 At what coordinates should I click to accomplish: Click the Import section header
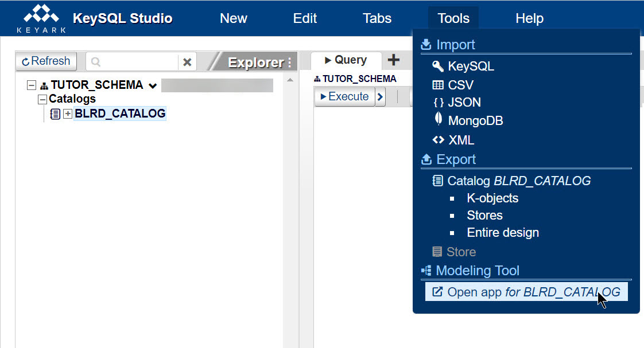click(456, 44)
